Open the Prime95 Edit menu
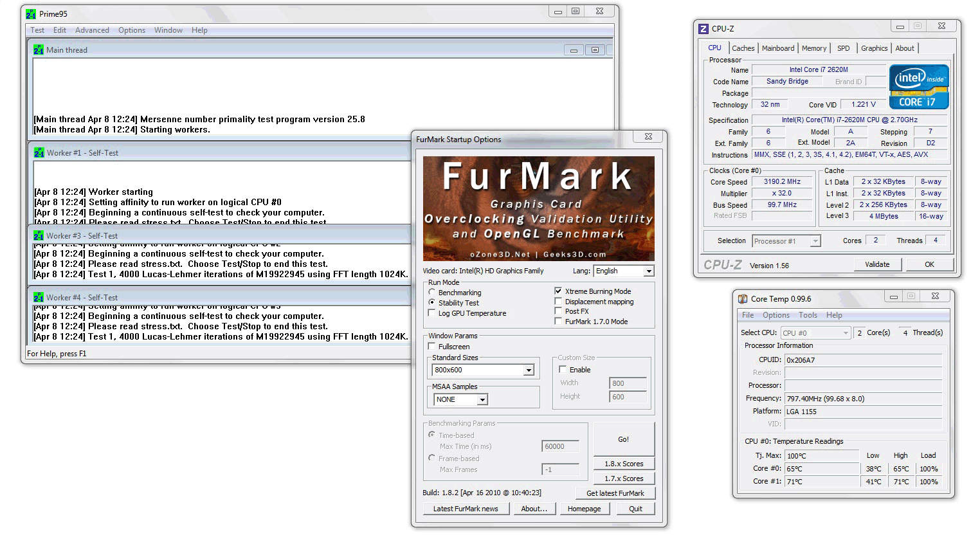 point(60,30)
